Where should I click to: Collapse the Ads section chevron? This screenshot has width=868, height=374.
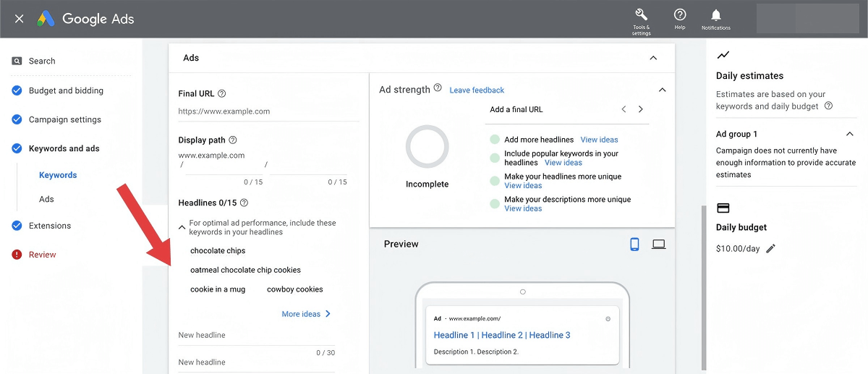[653, 58]
